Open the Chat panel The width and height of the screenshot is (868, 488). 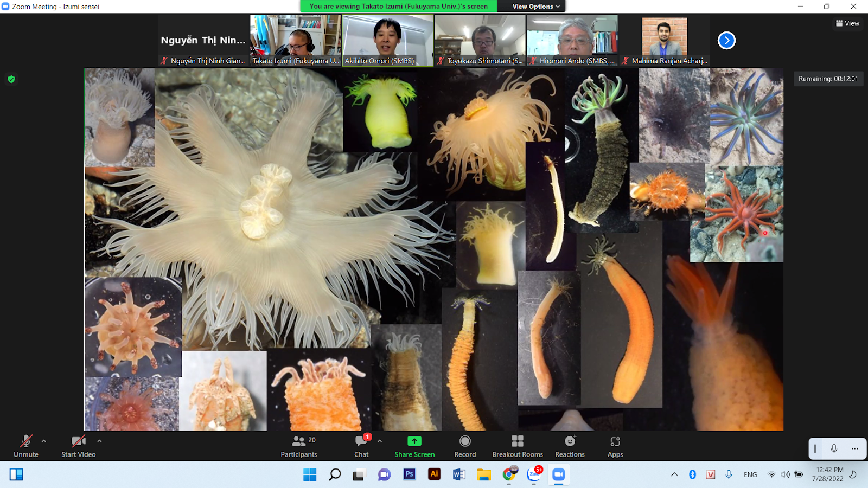pyautogui.click(x=361, y=446)
